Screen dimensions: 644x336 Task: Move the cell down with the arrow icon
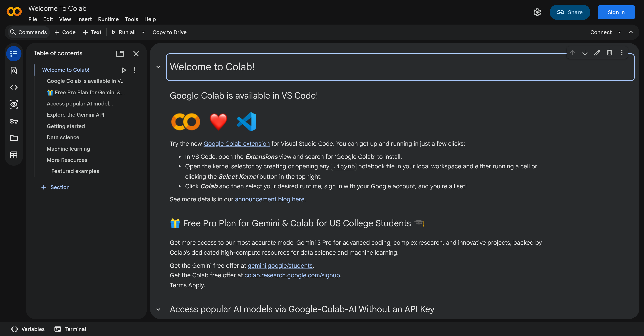point(585,53)
